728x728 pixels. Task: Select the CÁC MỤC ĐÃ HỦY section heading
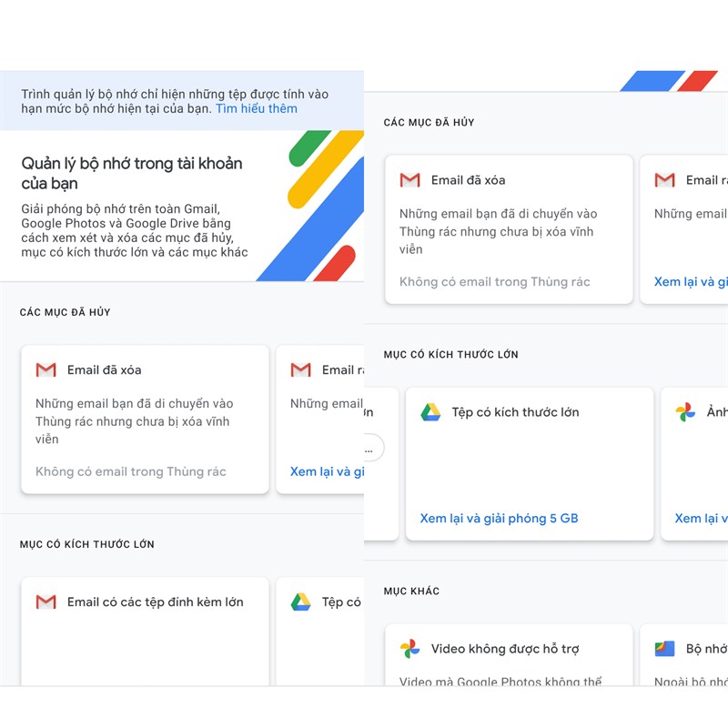63,312
